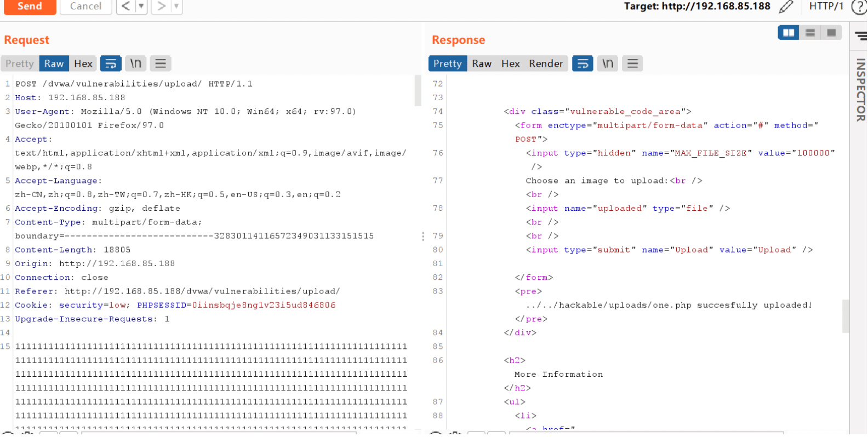The width and height of the screenshot is (868, 437).
Task: Click the 'More Information' response text
Action: [x=558, y=374]
